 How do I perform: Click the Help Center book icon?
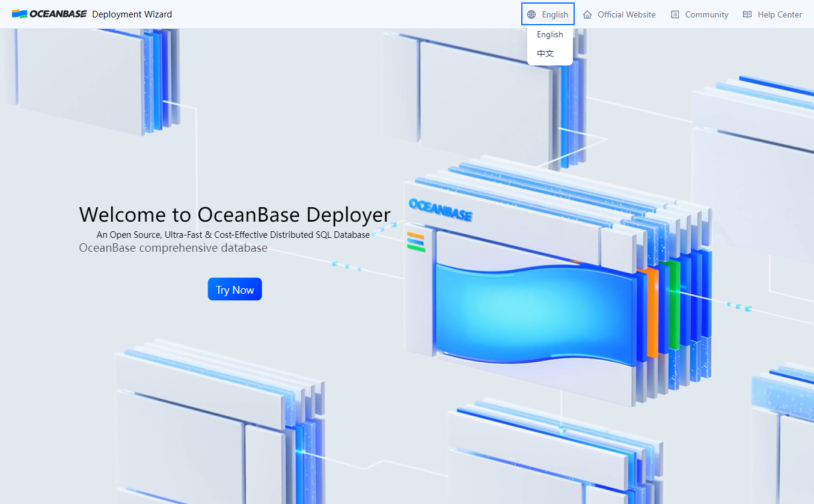pos(747,14)
